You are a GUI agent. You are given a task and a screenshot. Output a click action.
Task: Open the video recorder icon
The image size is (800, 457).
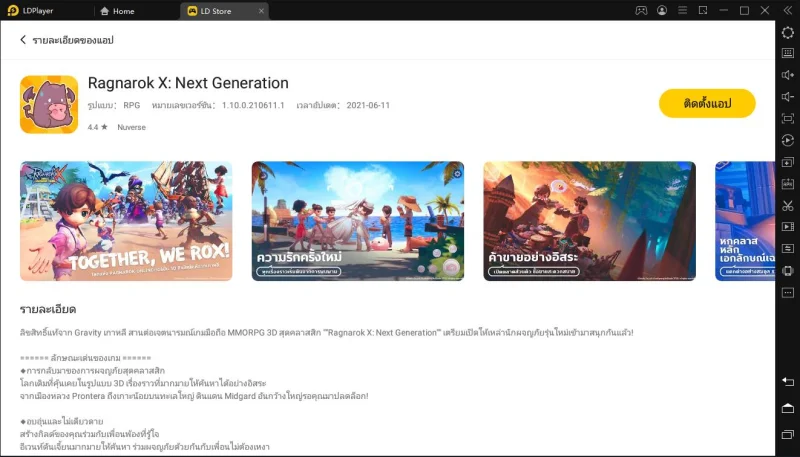(788, 227)
